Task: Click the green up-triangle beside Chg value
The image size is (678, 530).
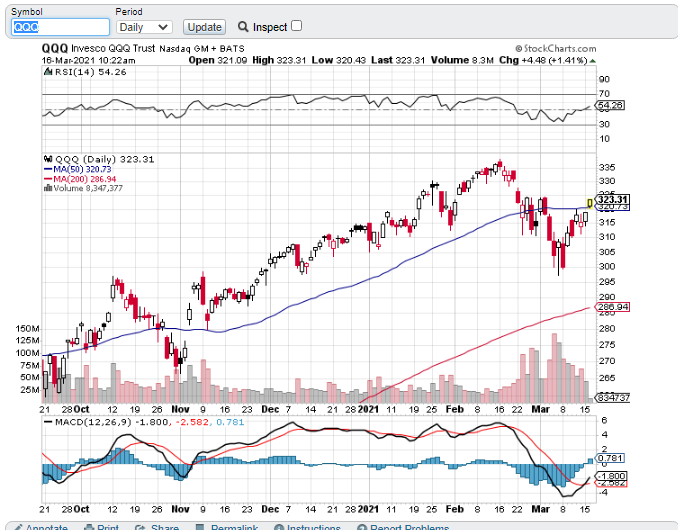Action: (x=592, y=61)
